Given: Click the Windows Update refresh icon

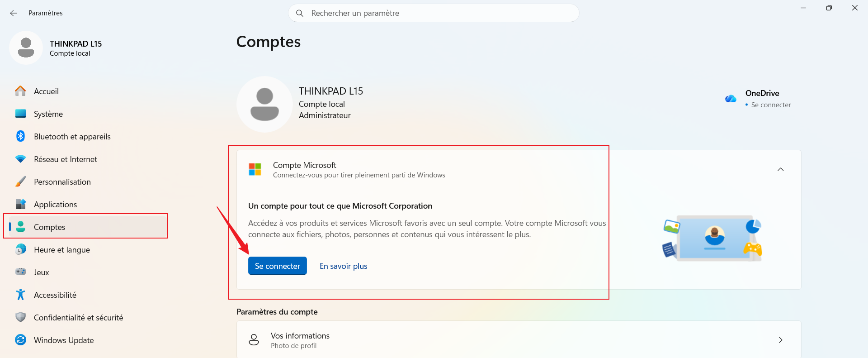Looking at the screenshot, I should coord(20,339).
